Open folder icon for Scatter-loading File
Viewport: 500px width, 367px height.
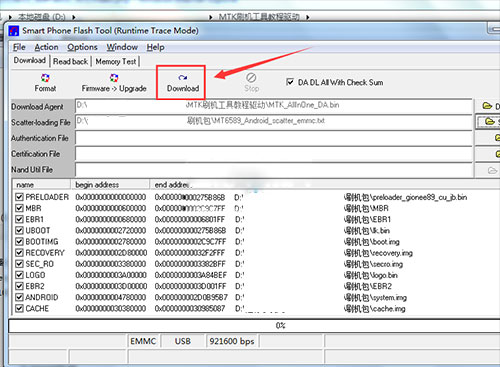tap(490, 121)
